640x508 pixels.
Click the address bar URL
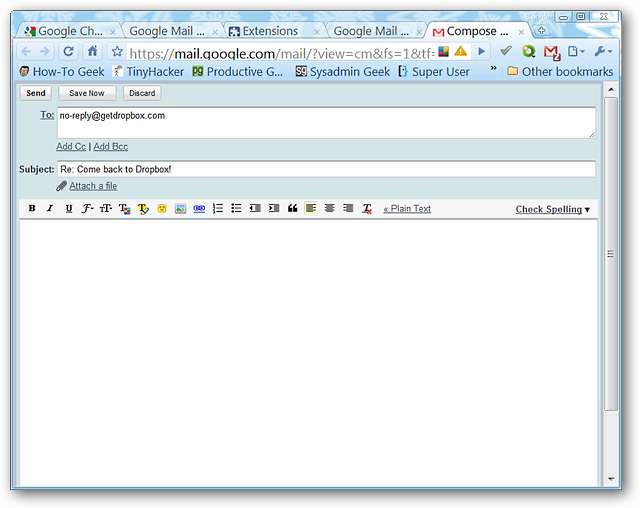click(x=282, y=53)
